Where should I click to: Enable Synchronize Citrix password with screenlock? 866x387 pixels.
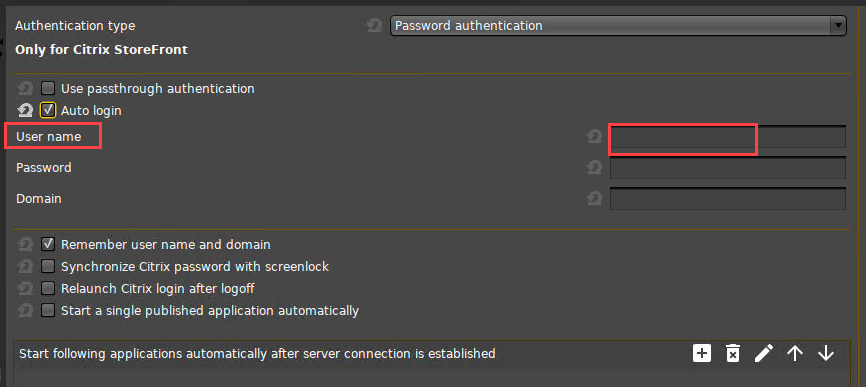(48, 266)
